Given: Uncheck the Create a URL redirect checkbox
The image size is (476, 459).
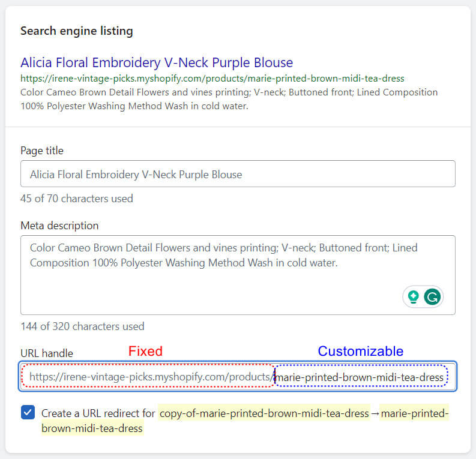Looking at the screenshot, I should [28, 412].
